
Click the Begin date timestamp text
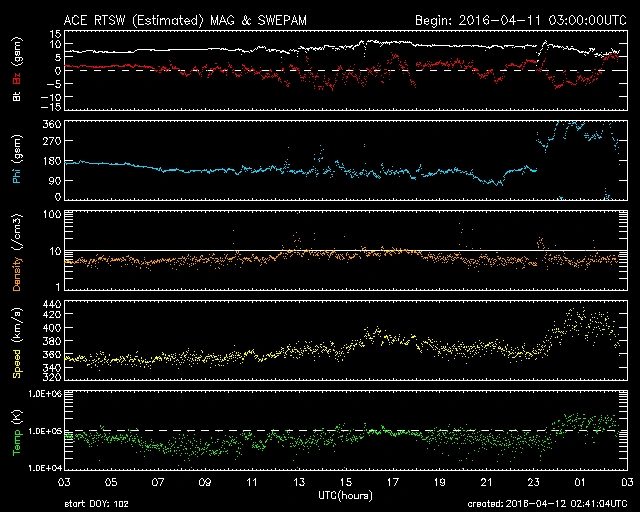[519, 20]
